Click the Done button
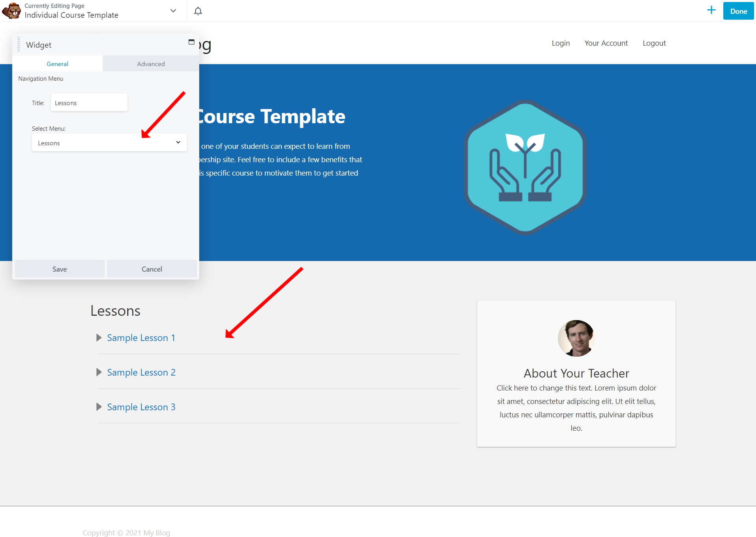756x537 pixels. [x=738, y=11]
